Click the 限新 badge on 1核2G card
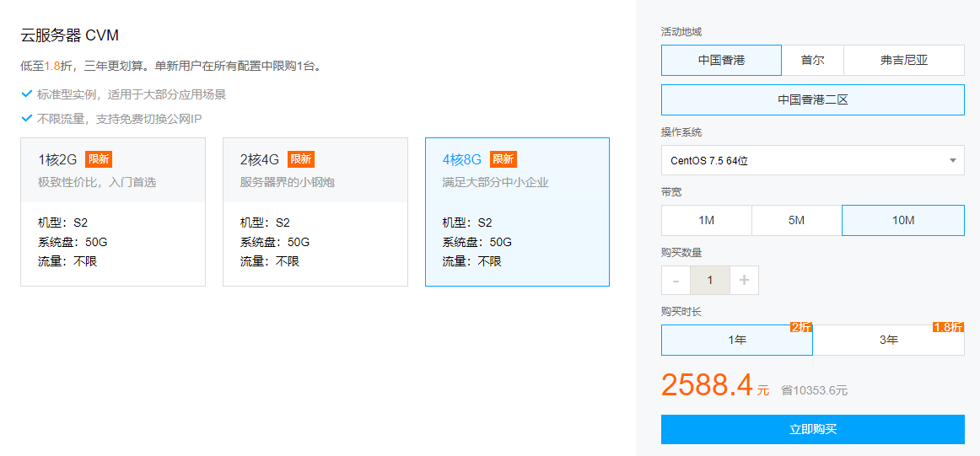980x456 pixels. (99, 159)
